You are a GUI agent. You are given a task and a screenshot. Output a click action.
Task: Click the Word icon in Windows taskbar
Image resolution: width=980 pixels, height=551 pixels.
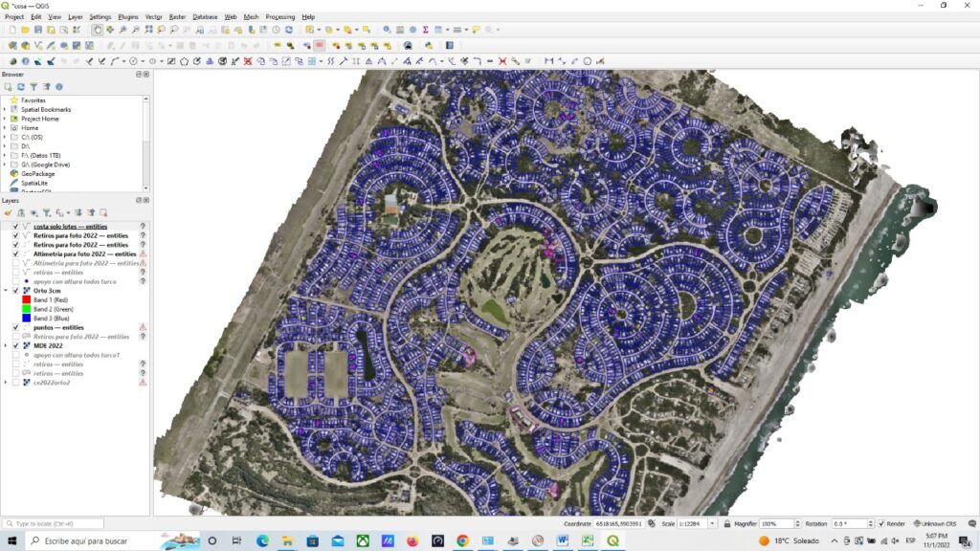pyautogui.click(x=561, y=540)
